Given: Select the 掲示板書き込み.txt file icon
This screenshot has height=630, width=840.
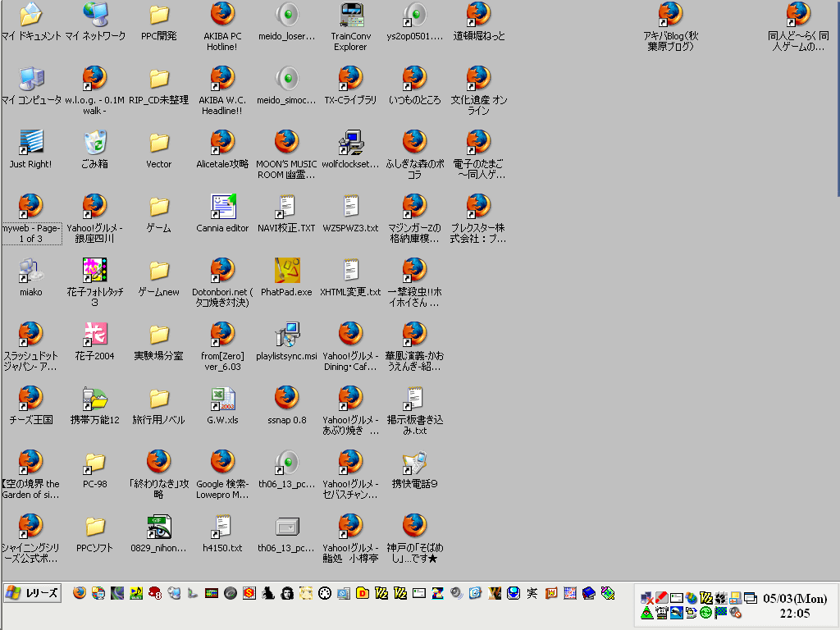Looking at the screenshot, I should click(x=414, y=398).
